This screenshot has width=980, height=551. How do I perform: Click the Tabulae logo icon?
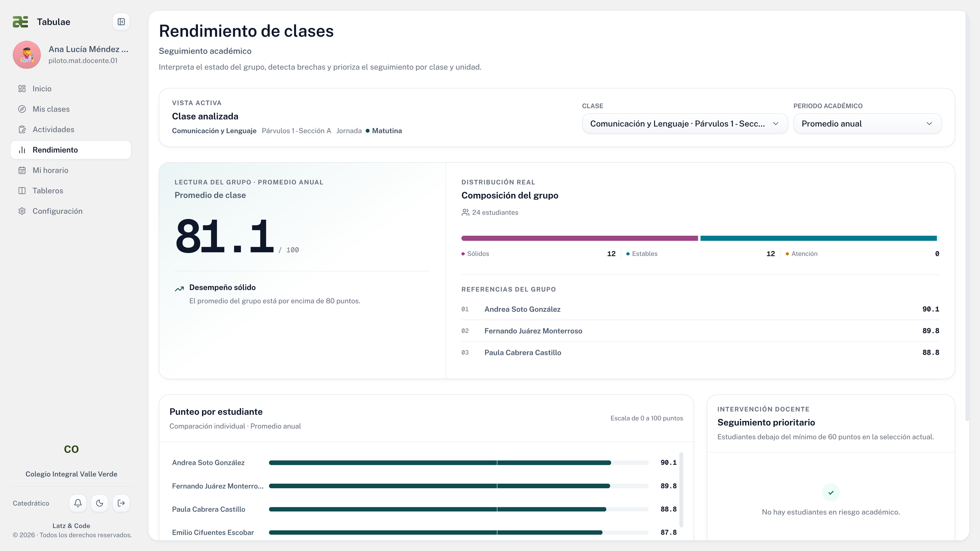click(x=20, y=22)
